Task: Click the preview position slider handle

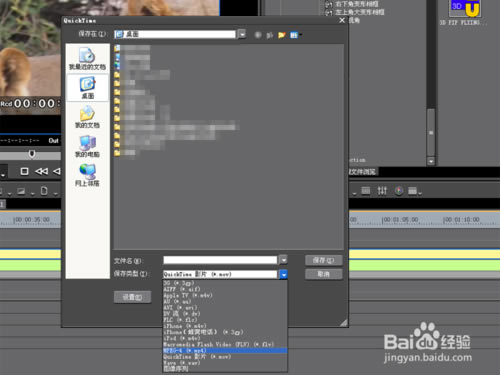Action: tap(32, 154)
